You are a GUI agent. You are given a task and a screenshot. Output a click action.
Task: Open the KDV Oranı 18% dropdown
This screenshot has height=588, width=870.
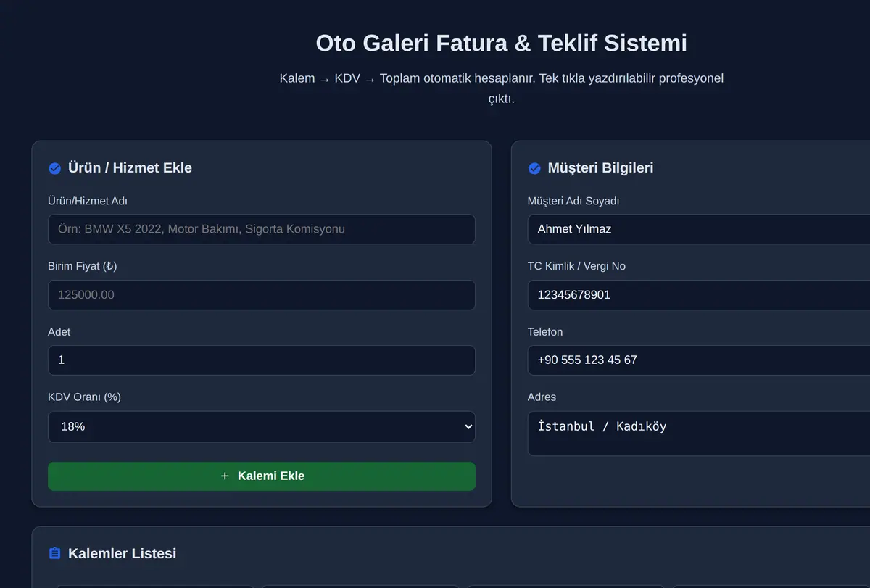point(262,426)
